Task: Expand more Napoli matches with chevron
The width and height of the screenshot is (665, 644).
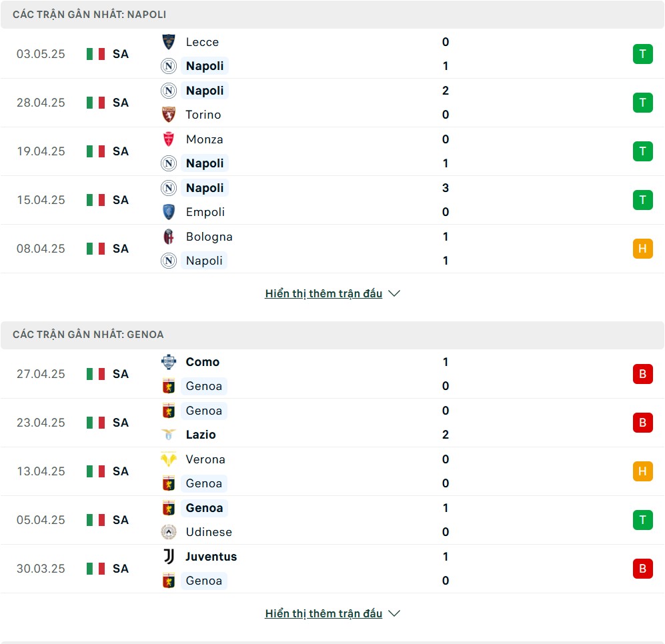Action: click(x=394, y=293)
